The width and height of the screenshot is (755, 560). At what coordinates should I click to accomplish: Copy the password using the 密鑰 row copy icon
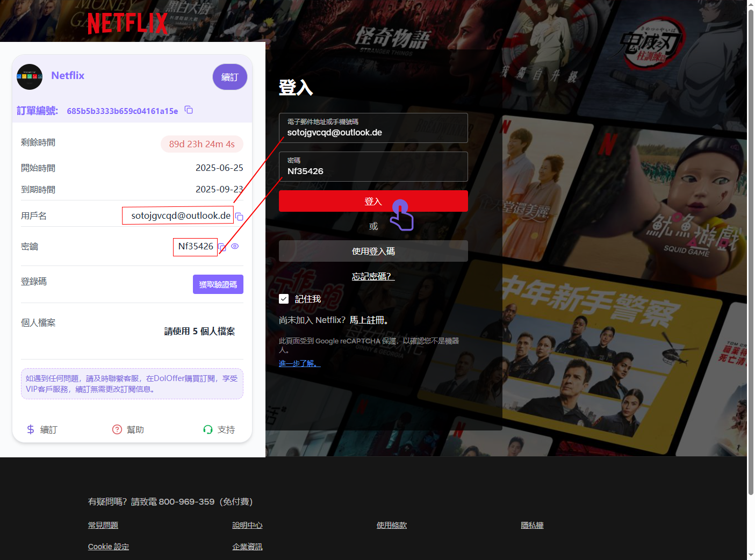click(222, 247)
